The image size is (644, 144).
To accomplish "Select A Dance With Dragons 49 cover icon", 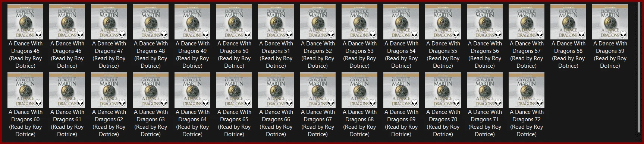I will click(192, 22).
